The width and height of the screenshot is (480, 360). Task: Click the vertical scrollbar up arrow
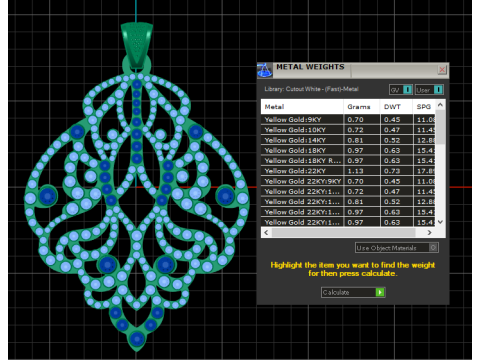(440, 105)
